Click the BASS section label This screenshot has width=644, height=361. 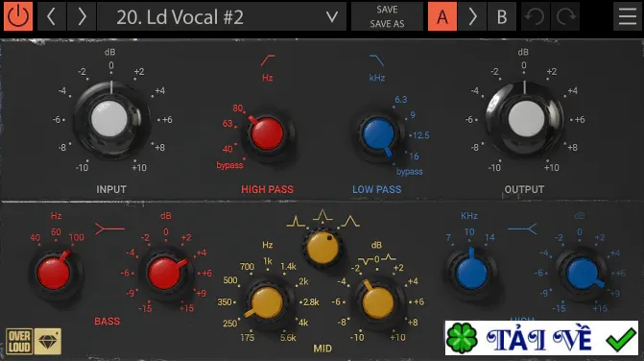107,322
